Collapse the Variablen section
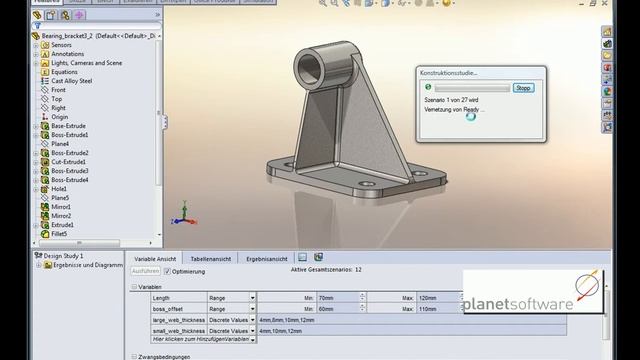 coord(134,287)
